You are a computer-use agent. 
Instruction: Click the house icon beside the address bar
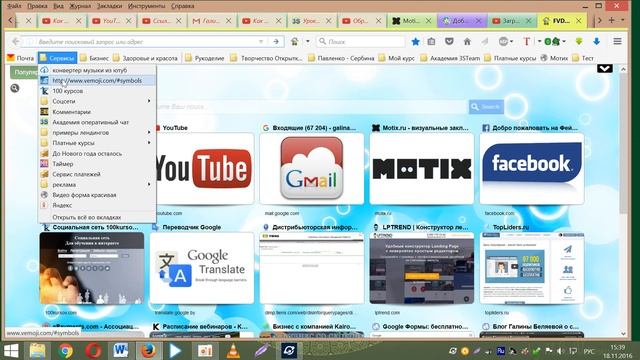pos(295,41)
